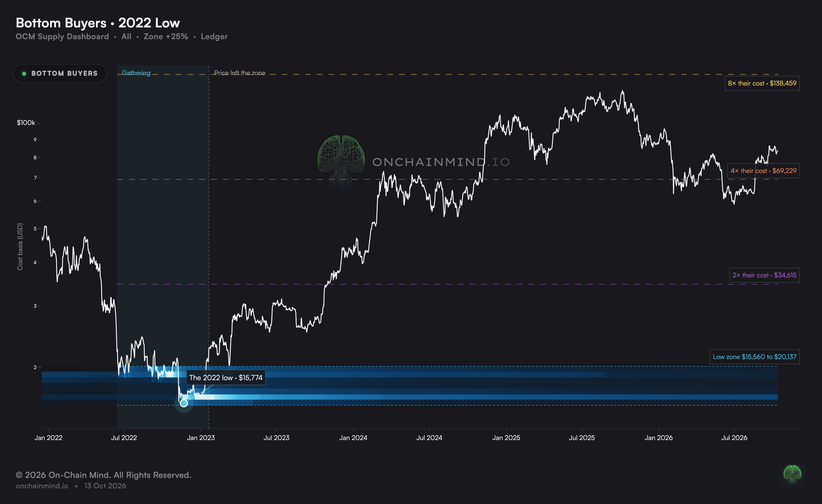
Task: Click 'Ledger' in the subtitle
Action: pyautogui.click(x=214, y=37)
